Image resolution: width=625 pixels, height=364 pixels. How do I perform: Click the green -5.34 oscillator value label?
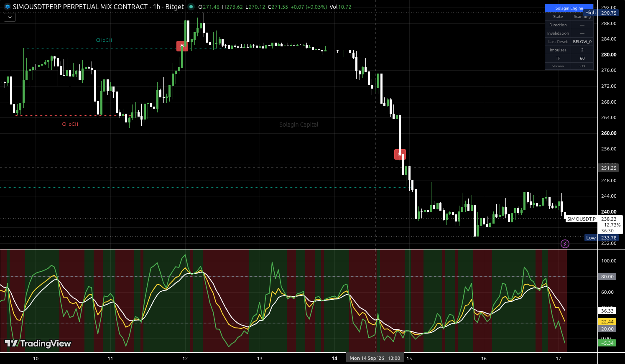pos(607,343)
